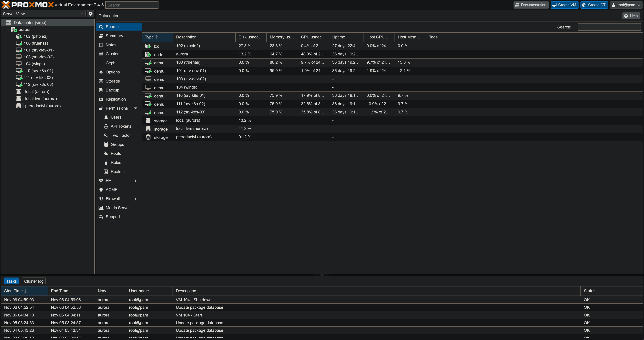Viewport: 644px width, 340px height.
Task: Sort by Type column header
Action: point(157,37)
